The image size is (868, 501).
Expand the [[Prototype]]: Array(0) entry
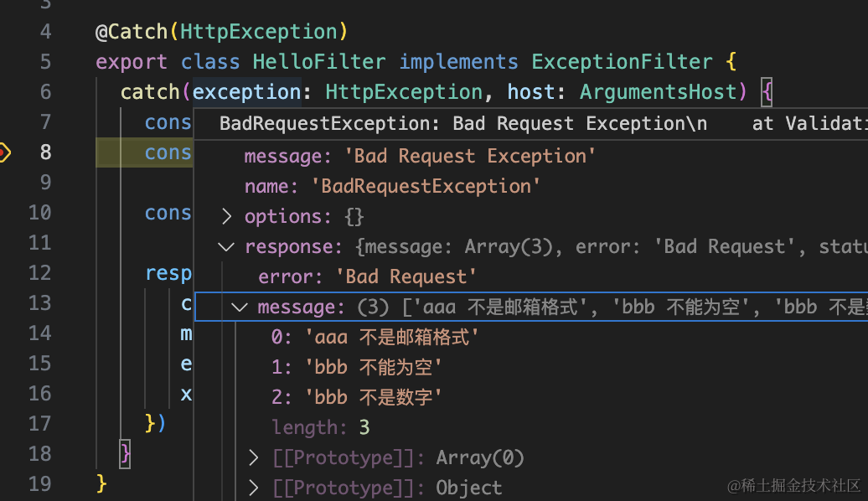[254, 457]
